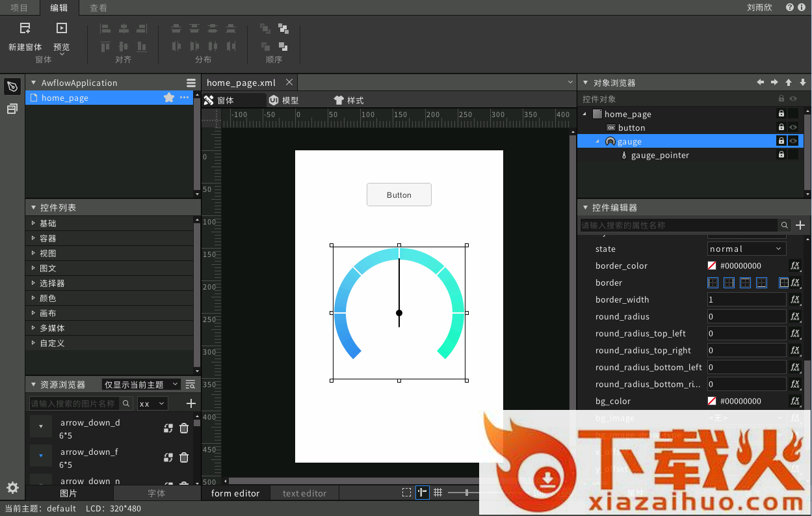Click the fx icon beside border_color
812x516 pixels.
click(x=795, y=265)
